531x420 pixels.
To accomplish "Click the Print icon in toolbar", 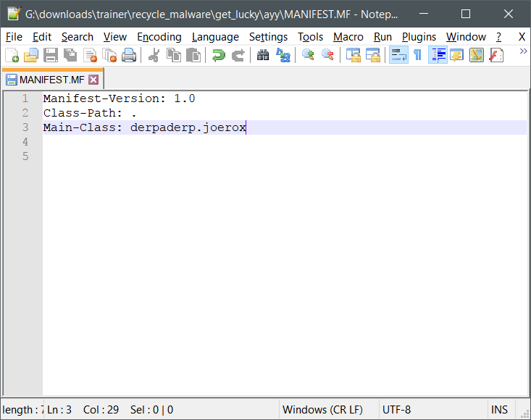I will pos(129,55).
